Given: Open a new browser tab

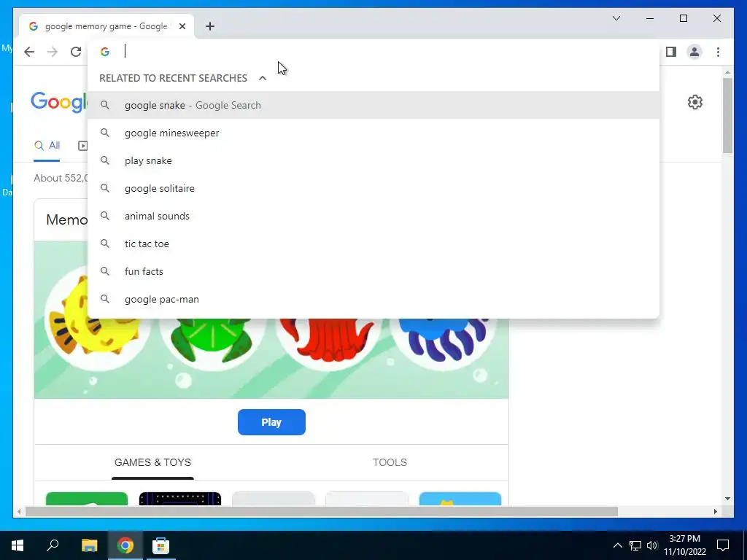Looking at the screenshot, I should pyautogui.click(x=210, y=26).
